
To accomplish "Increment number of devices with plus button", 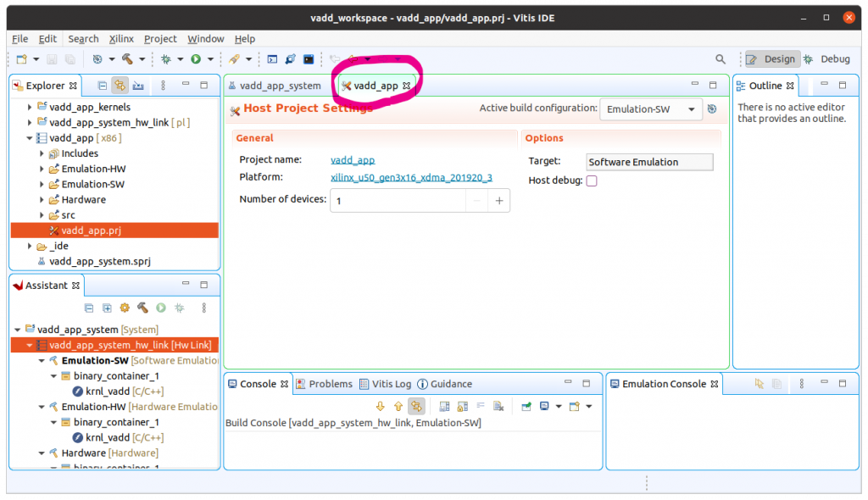I will pyautogui.click(x=499, y=201).
